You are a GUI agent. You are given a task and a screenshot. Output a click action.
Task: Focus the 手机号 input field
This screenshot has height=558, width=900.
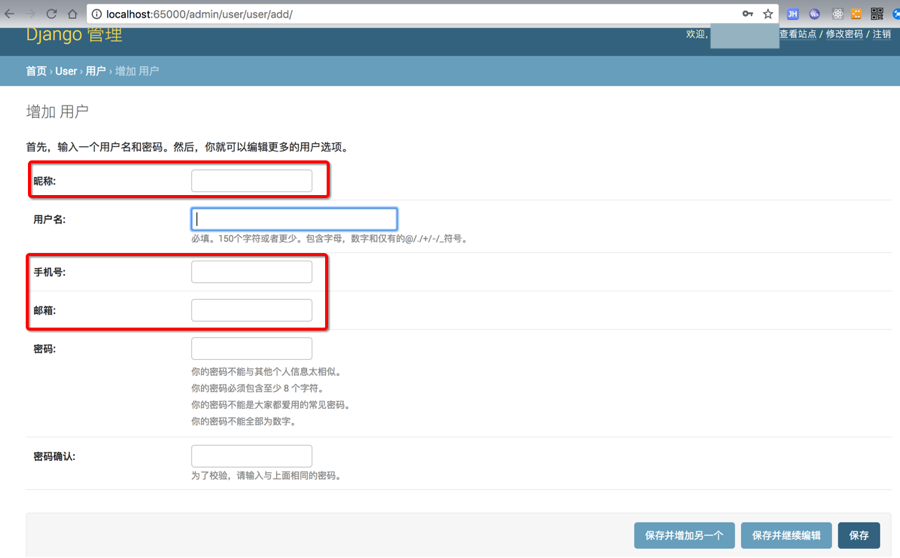[251, 272]
